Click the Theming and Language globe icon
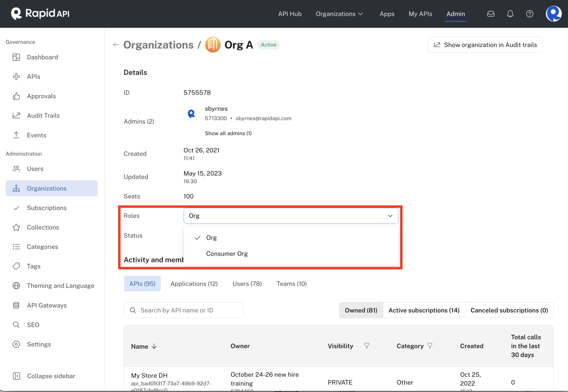 tap(16, 286)
